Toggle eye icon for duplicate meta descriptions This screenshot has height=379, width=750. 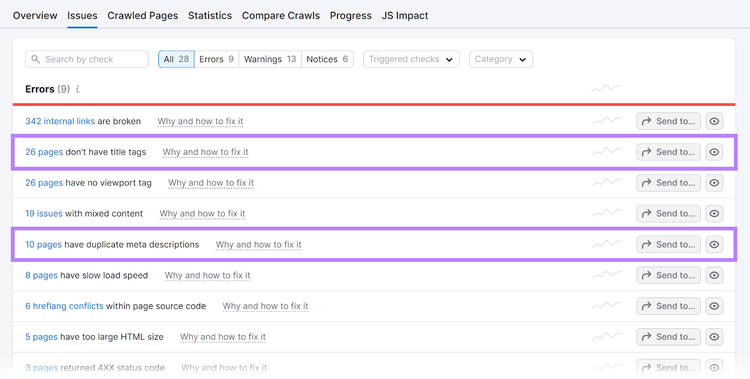point(714,245)
